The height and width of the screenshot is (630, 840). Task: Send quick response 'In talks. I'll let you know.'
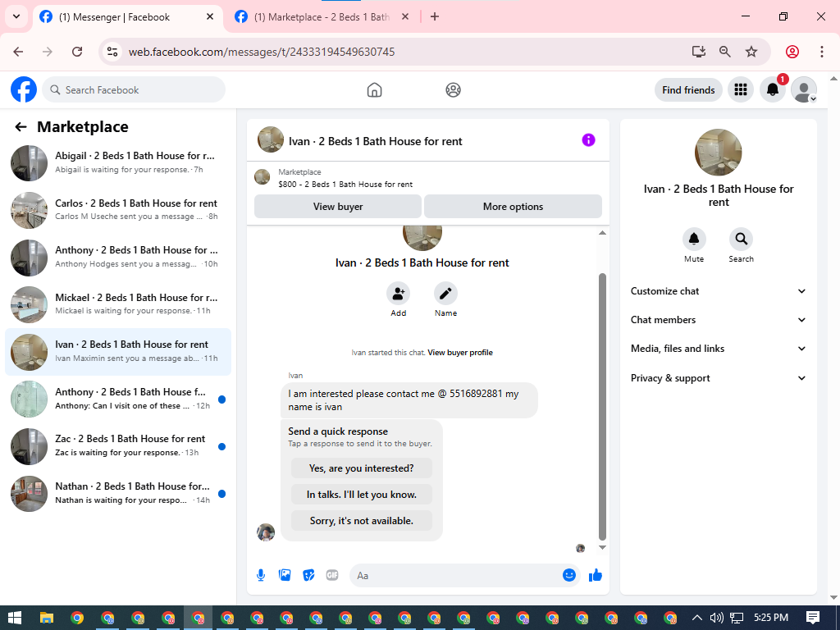coord(362,495)
